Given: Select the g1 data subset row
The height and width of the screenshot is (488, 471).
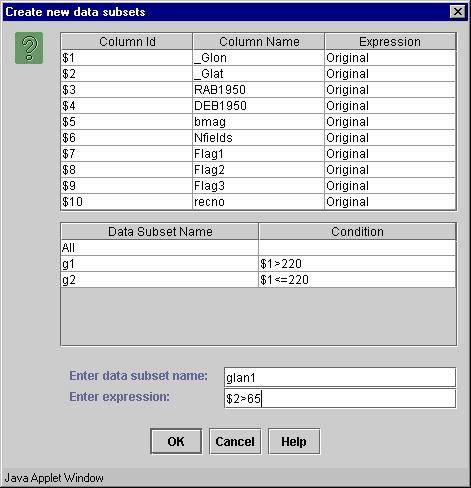Looking at the screenshot, I should 259,264.
